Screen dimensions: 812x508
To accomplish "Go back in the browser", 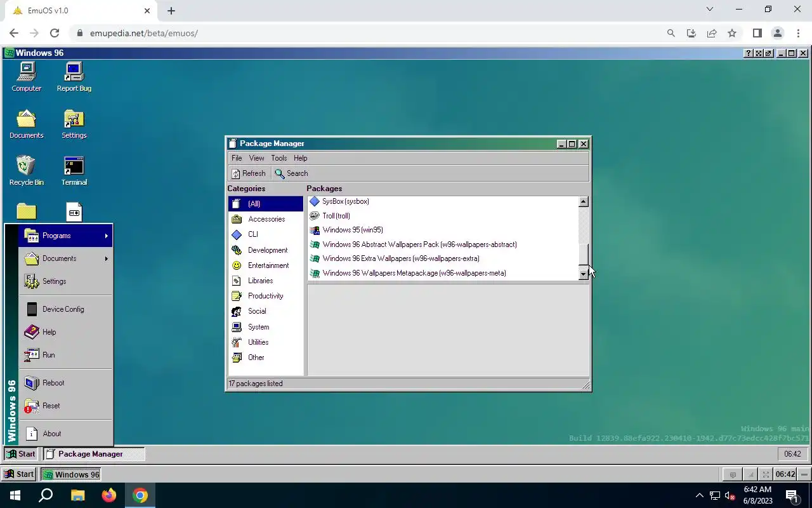I will click(x=14, y=33).
